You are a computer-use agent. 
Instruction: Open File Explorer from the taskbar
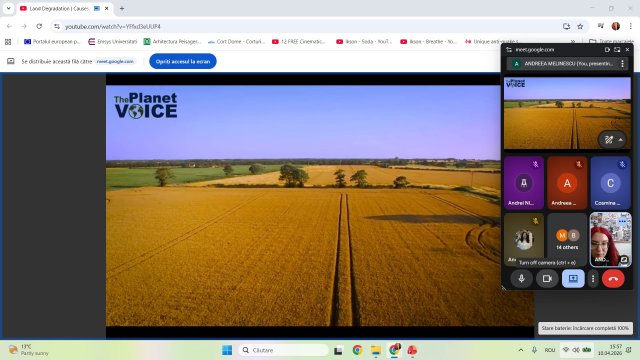click(x=376, y=350)
